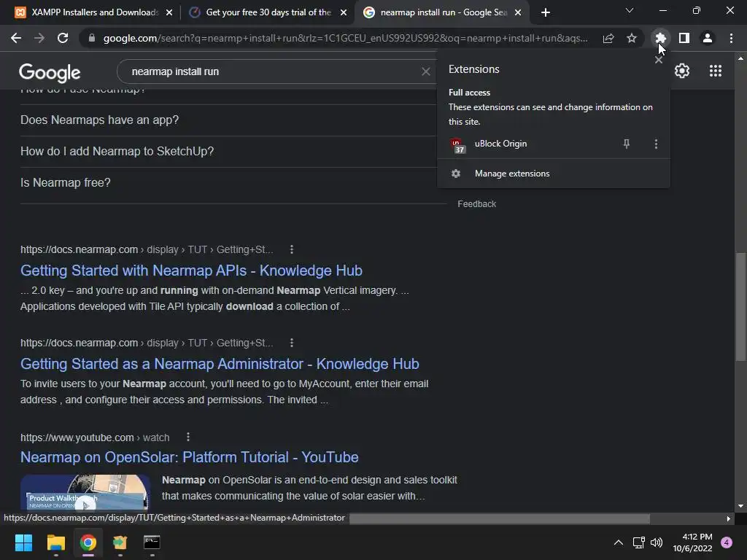Close the nearmap Google Search tab
This screenshot has width=747, height=560.
pos(518,12)
